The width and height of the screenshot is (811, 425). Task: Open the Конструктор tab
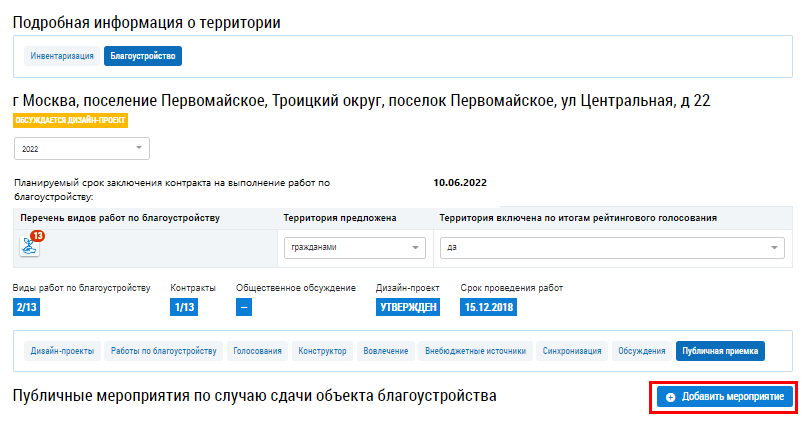pyautogui.click(x=322, y=351)
